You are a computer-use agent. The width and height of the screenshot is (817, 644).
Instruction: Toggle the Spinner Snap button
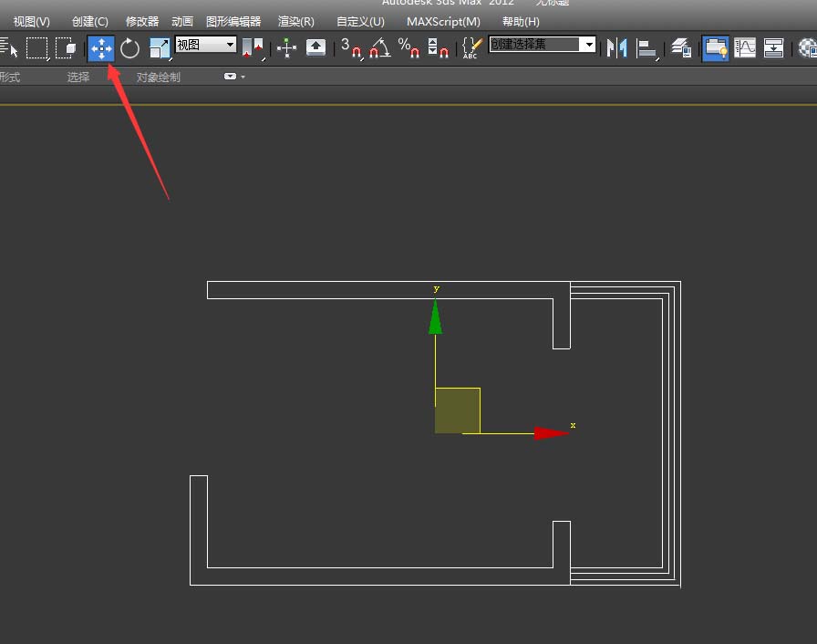438,48
